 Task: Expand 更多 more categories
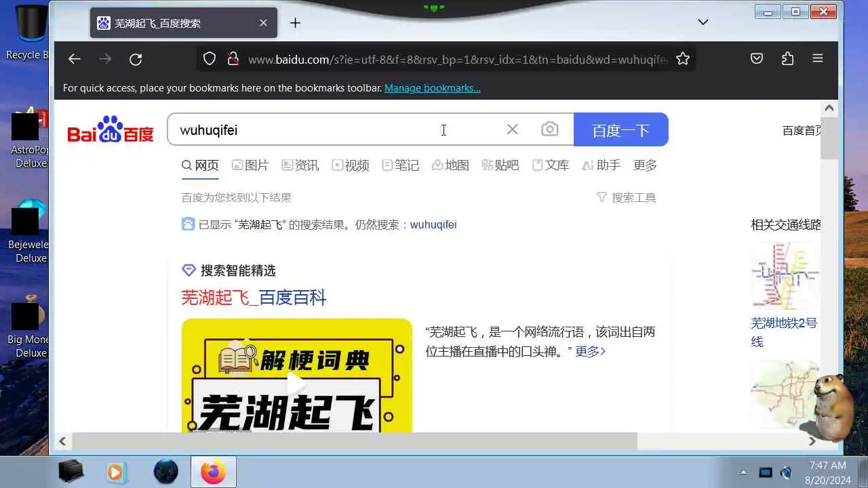point(645,165)
